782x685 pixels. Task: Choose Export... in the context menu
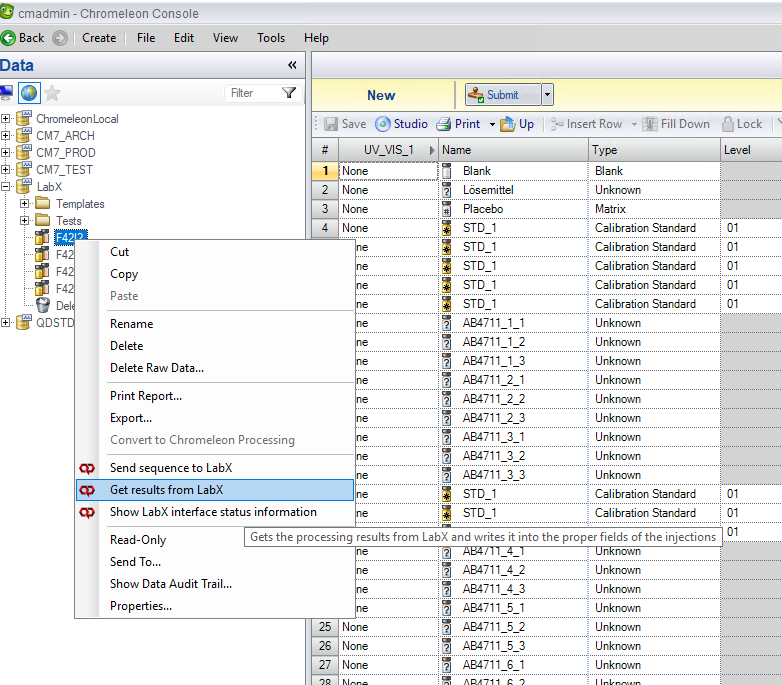click(x=215, y=418)
